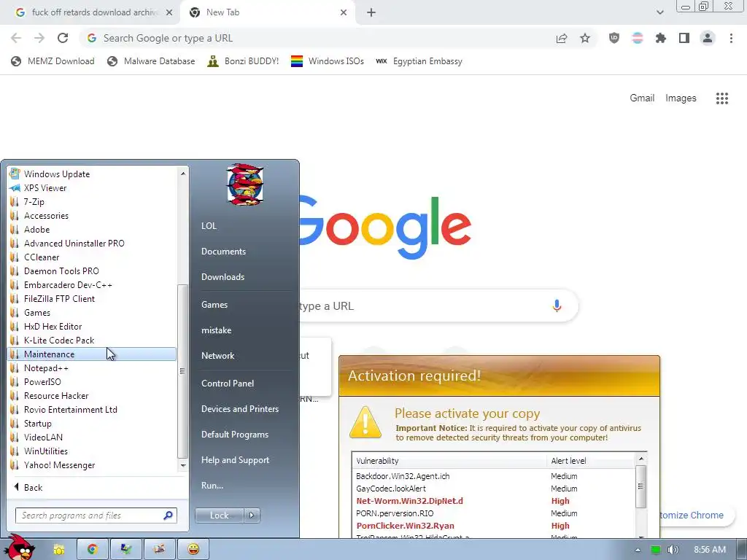Click the green tray icon beside the speaker
The height and width of the screenshot is (560, 747).
coord(656,550)
